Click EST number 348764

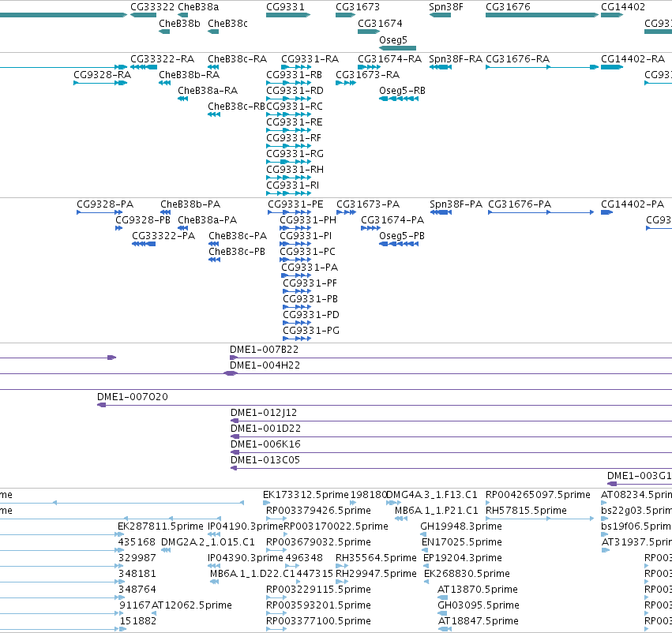coord(137,590)
